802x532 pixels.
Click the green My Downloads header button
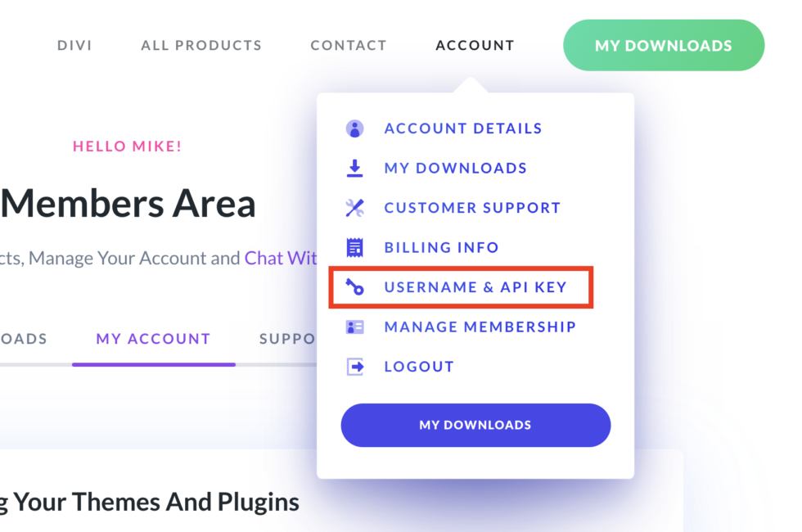(664, 46)
